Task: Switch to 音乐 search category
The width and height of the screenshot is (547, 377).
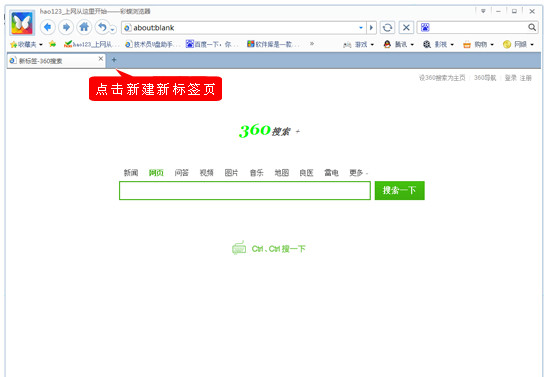Action: [x=256, y=173]
